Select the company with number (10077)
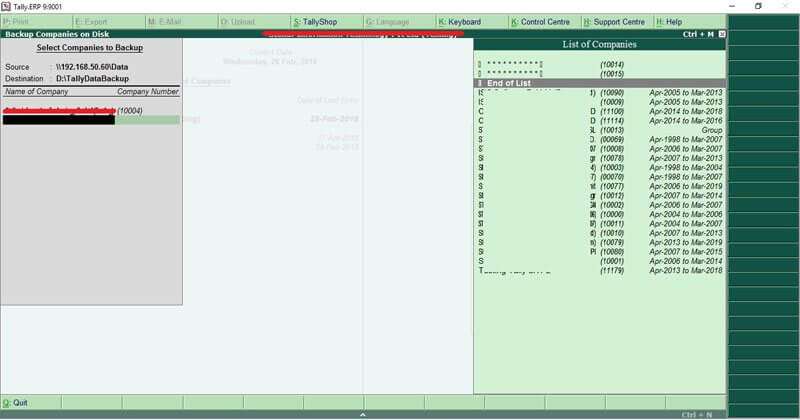Viewport: 800px width, 420px height. pos(599,186)
